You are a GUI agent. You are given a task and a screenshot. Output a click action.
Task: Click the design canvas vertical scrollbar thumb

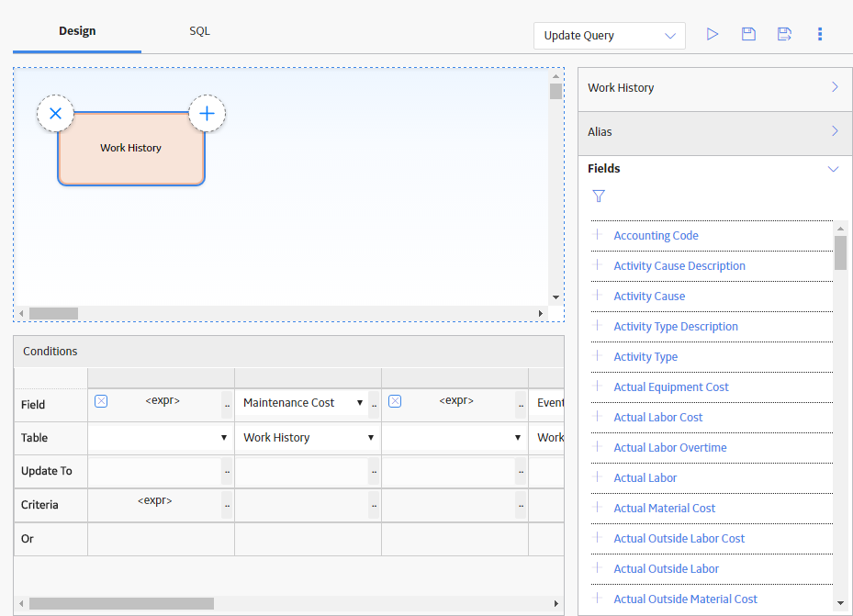coord(556,91)
